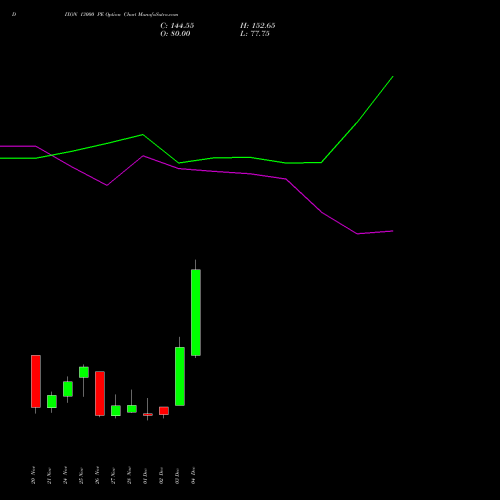Click the high value H: 152.65
Viewport: 500px width, 500px height.
[258, 26]
